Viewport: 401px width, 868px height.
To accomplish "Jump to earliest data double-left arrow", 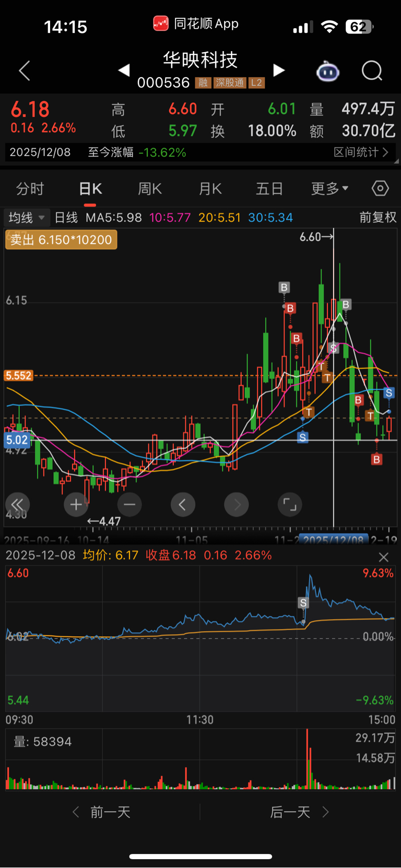I will (x=17, y=505).
